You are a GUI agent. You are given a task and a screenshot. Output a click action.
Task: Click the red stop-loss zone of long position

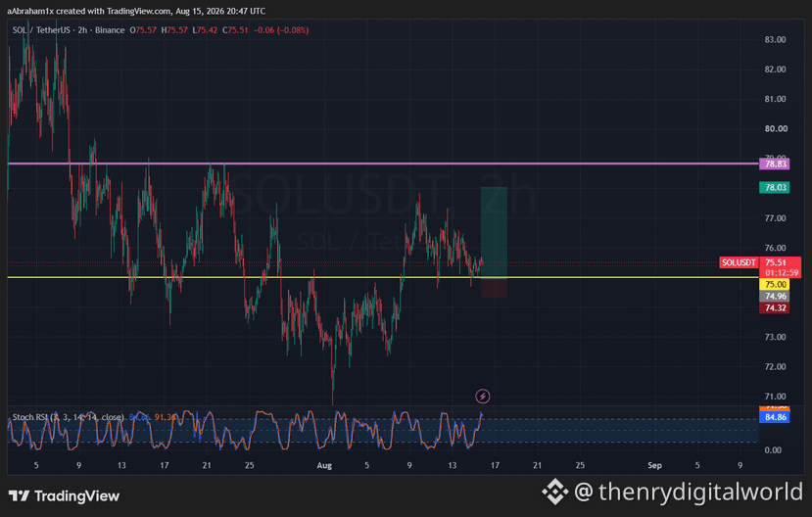pos(494,288)
